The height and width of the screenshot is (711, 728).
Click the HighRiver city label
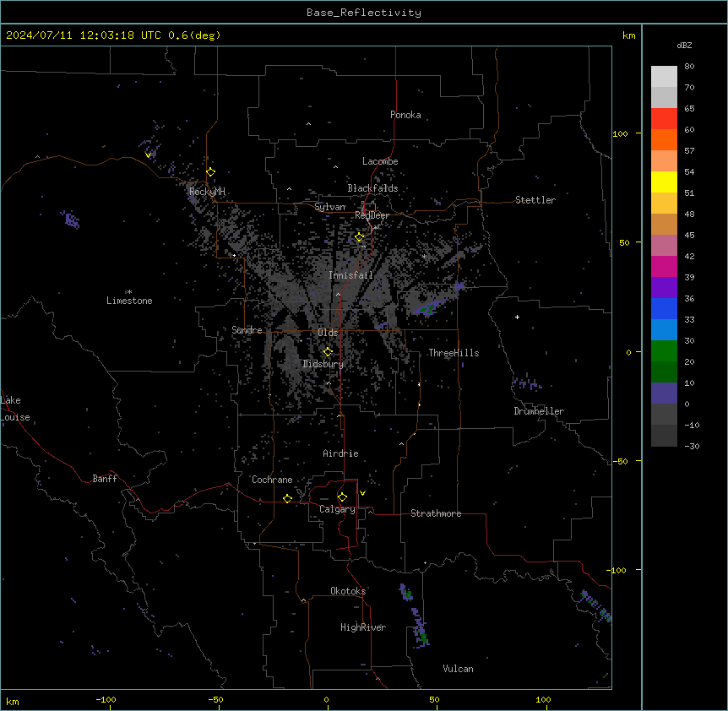tap(363, 627)
